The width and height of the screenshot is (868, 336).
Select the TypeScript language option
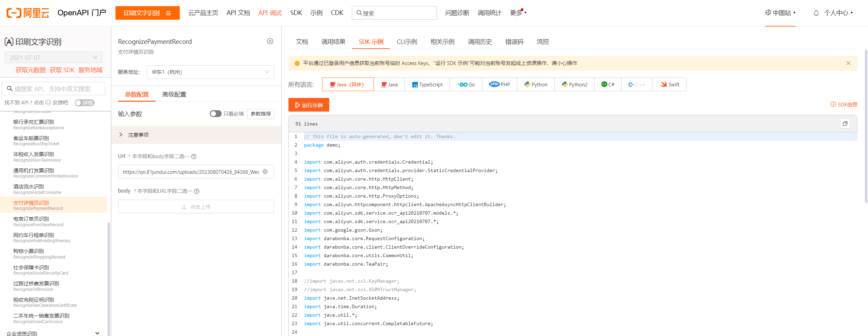pos(427,84)
